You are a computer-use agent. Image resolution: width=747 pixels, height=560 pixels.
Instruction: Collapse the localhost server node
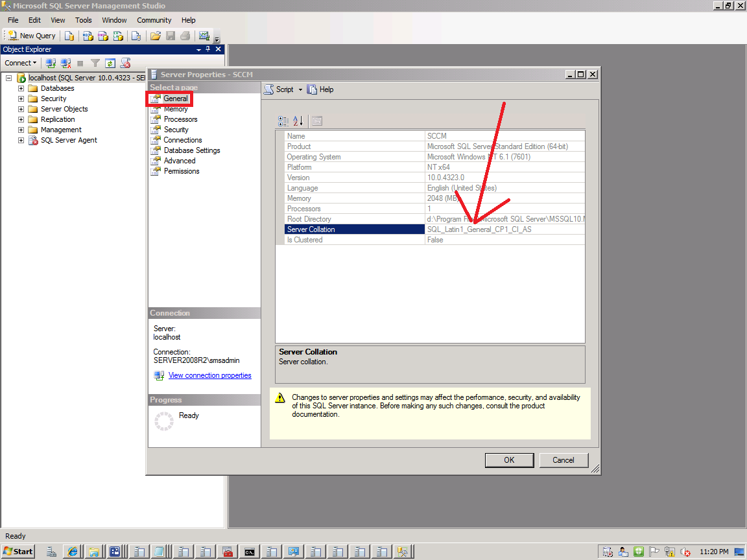[x=8, y=78]
